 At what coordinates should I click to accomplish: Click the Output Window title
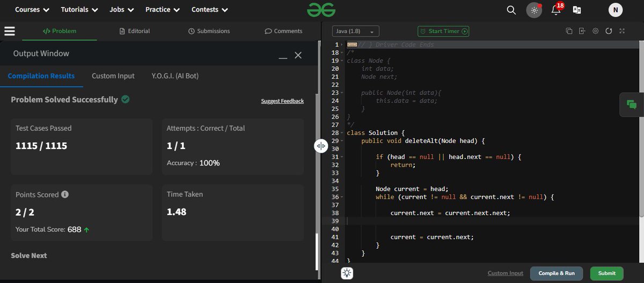pos(41,54)
